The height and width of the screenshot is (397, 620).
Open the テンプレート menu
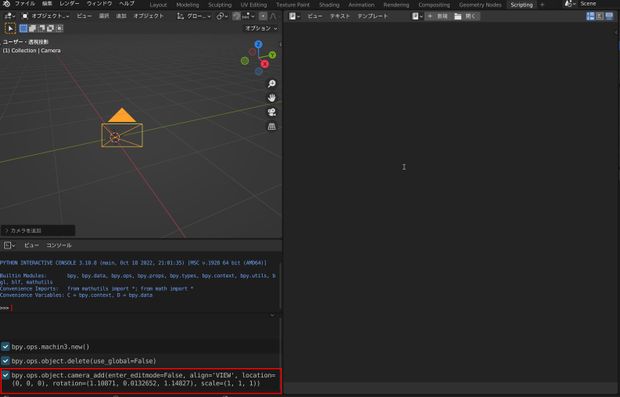tap(373, 16)
